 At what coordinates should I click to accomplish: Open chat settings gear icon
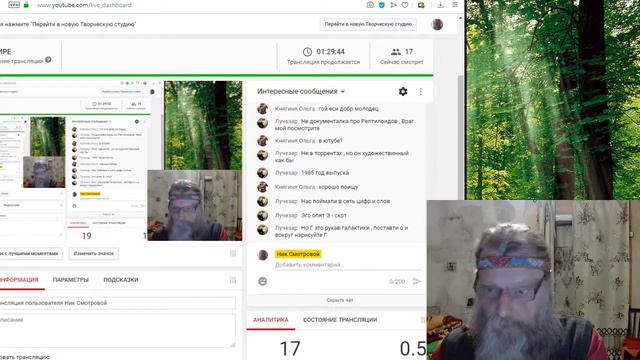tap(403, 91)
